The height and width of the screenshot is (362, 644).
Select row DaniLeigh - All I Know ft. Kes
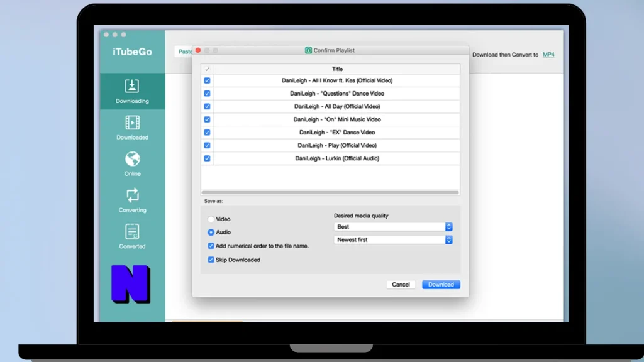click(337, 80)
